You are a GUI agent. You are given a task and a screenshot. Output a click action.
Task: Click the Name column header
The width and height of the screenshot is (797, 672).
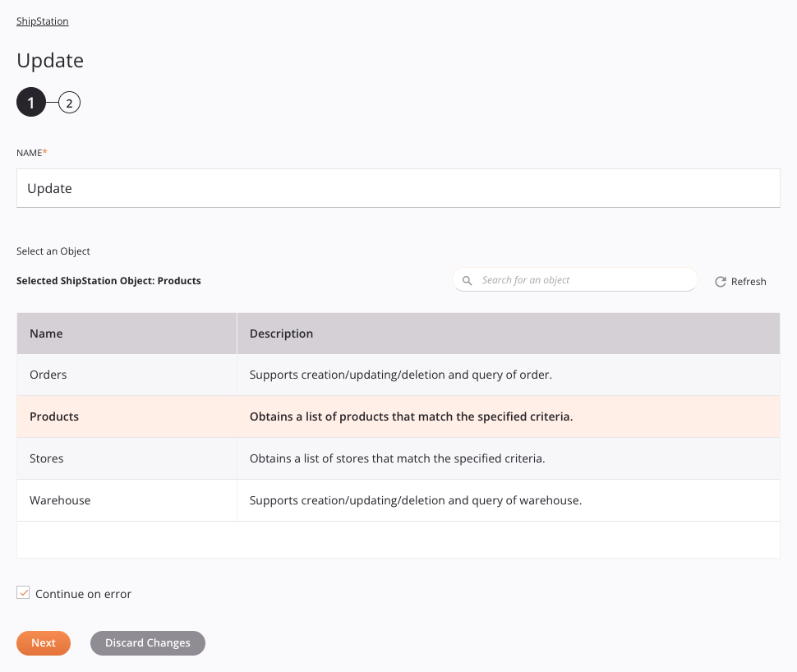click(127, 334)
